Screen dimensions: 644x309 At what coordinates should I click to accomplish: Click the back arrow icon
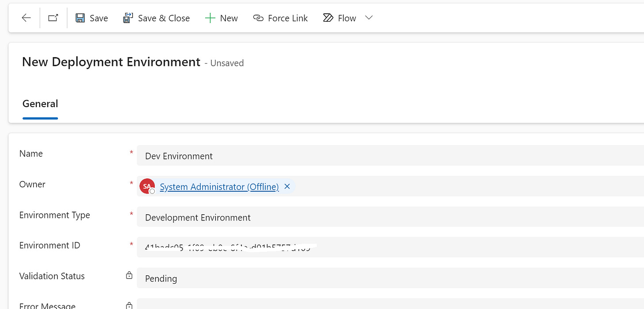tap(26, 18)
